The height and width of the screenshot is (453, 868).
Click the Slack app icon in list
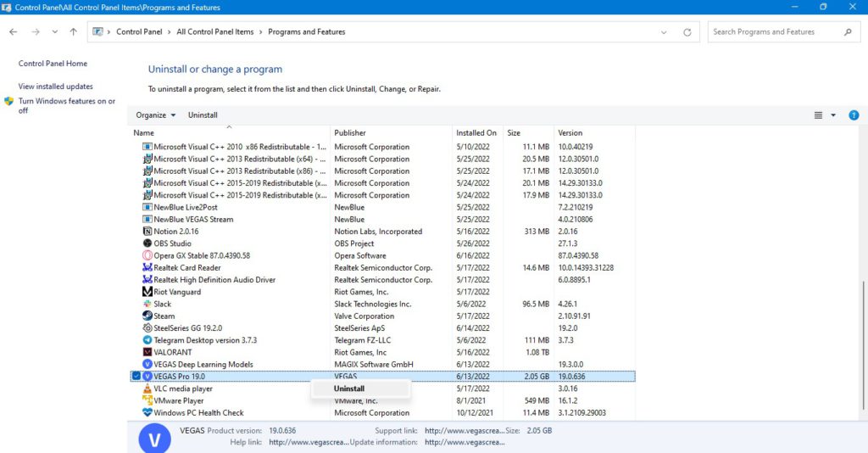pos(147,304)
